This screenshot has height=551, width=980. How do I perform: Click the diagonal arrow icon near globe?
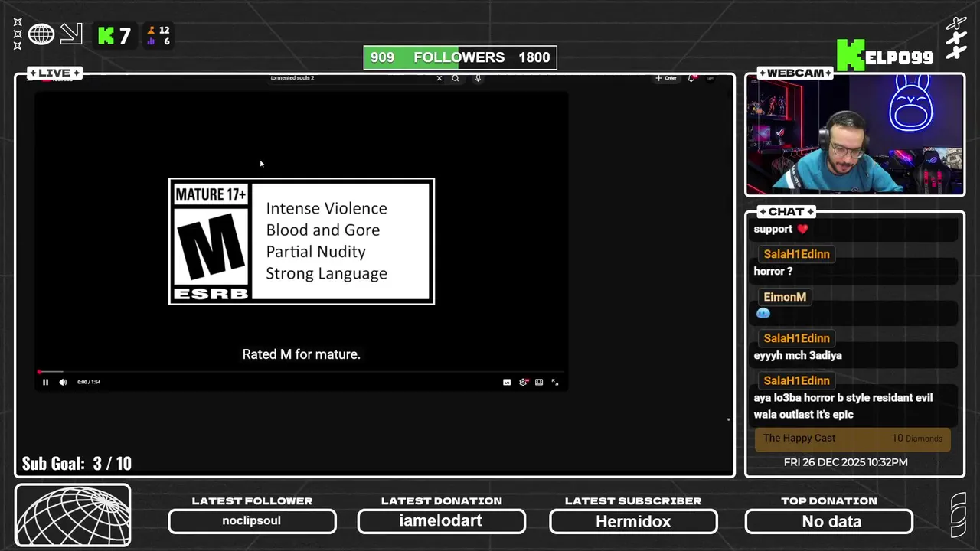(71, 34)
